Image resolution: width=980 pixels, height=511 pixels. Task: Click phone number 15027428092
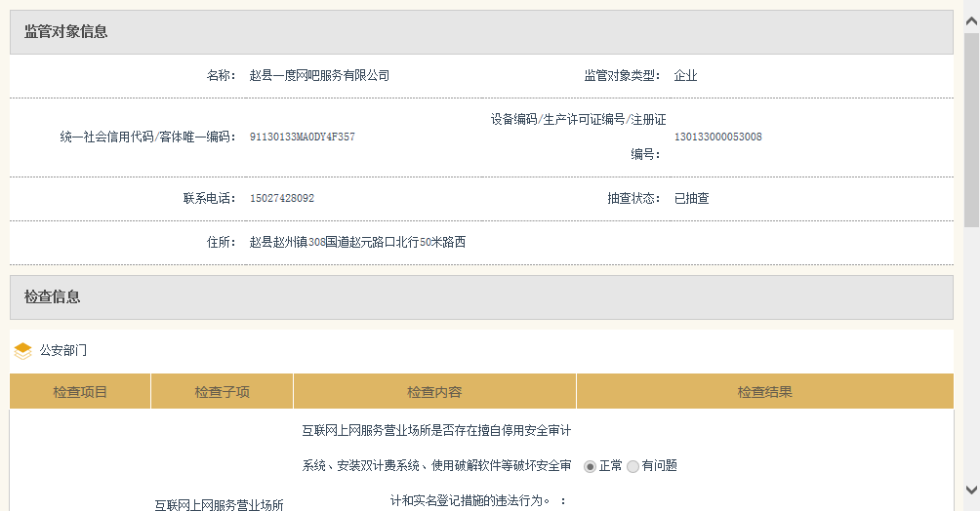point(282,199)
